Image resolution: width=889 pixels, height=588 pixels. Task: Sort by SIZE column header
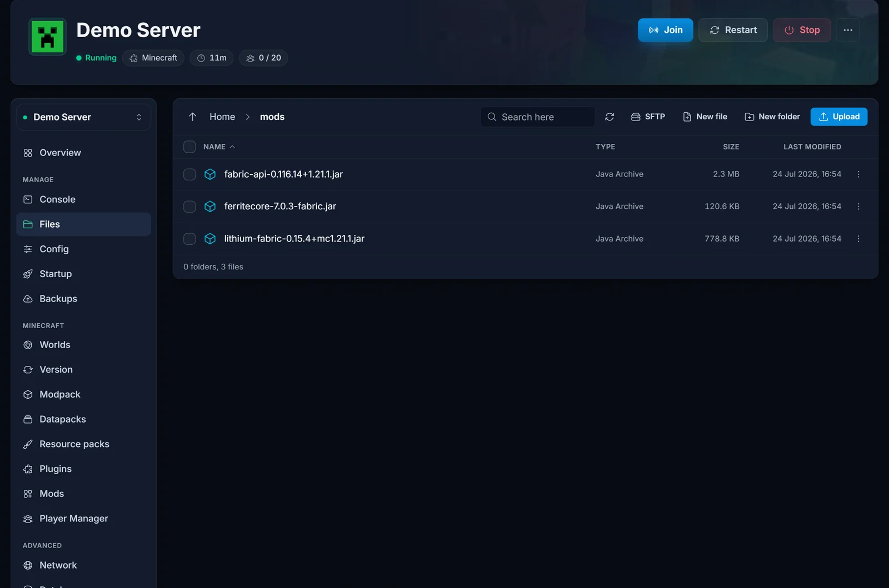coord(731,147)
